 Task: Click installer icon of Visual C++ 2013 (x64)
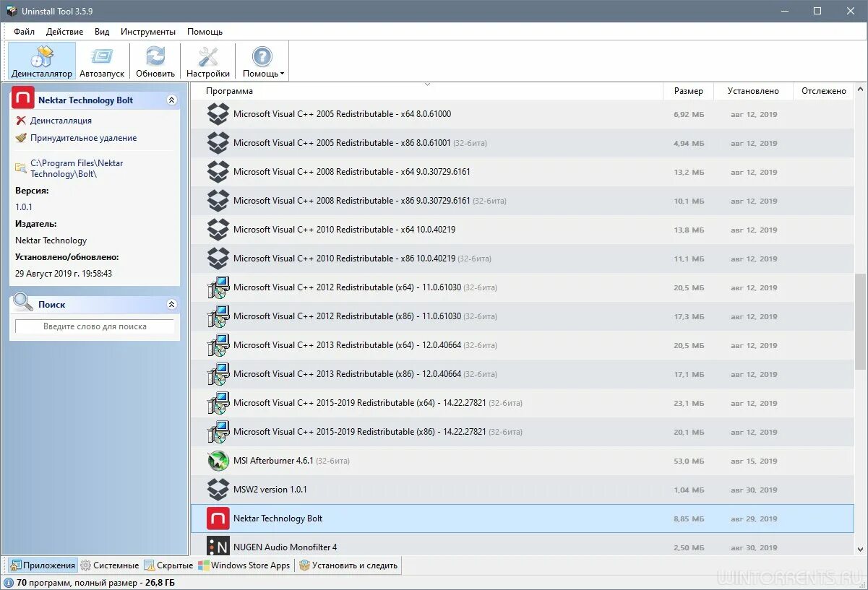[x=218, y=345]
